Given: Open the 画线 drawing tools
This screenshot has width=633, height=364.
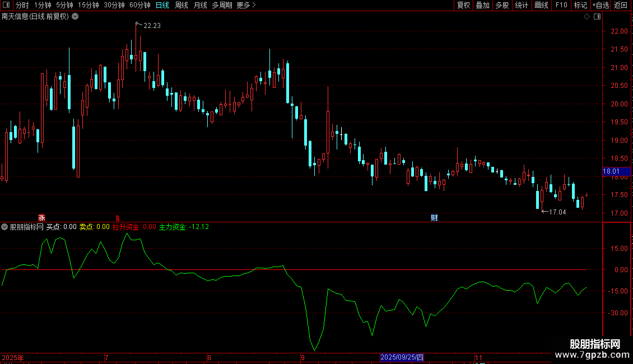Looking at the screenshot, I should coord(541,5).
